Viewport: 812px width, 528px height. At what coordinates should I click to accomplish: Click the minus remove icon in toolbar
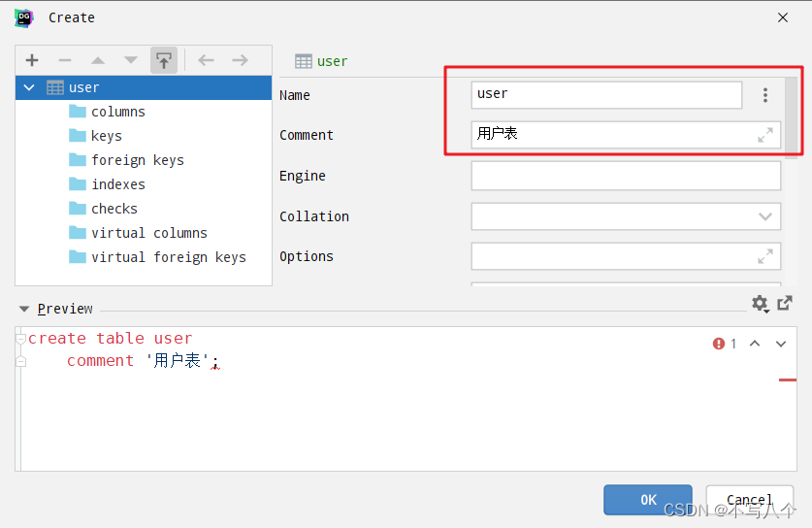pos(65,60)
